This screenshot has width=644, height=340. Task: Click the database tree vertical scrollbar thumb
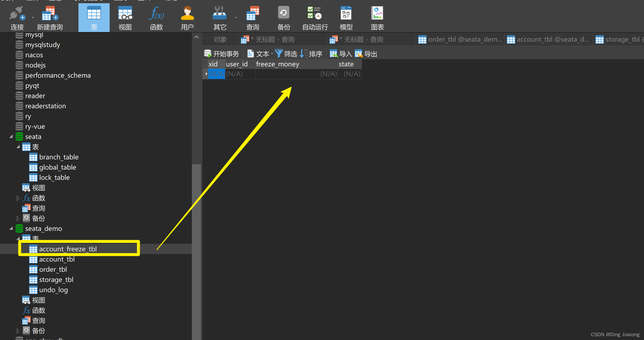[x=196, y=252]
